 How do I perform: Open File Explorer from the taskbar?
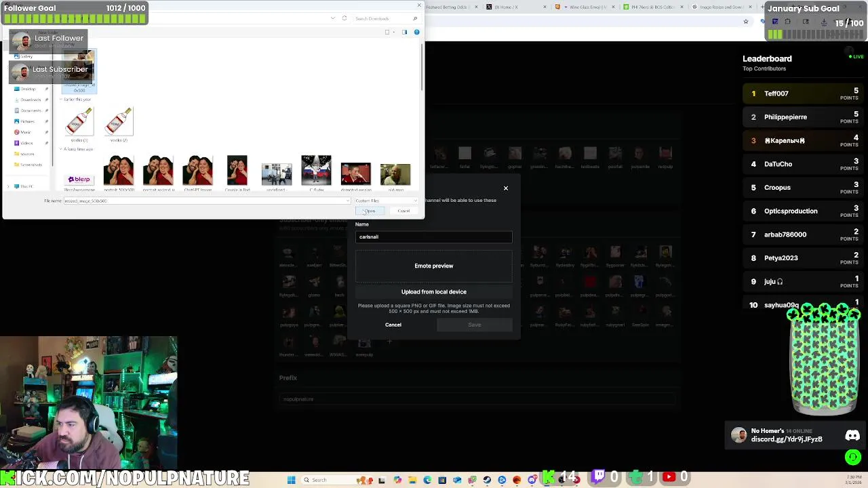412,480
